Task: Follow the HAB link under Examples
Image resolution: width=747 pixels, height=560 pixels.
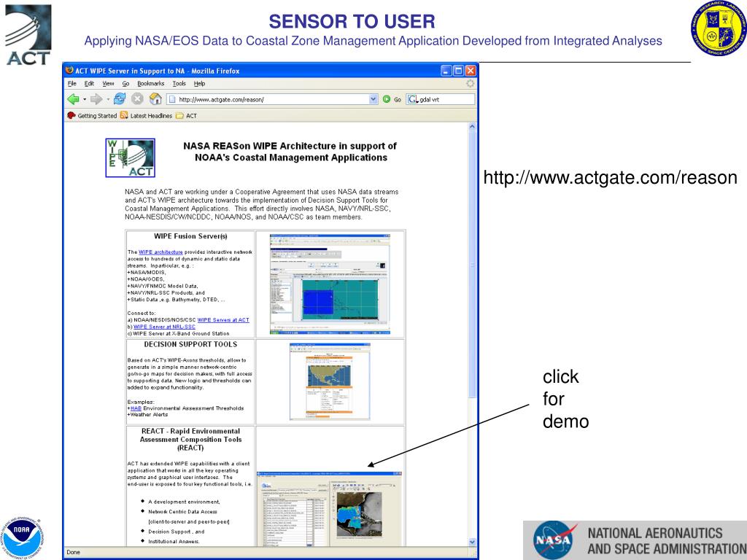Action: (x=136, y=408)
